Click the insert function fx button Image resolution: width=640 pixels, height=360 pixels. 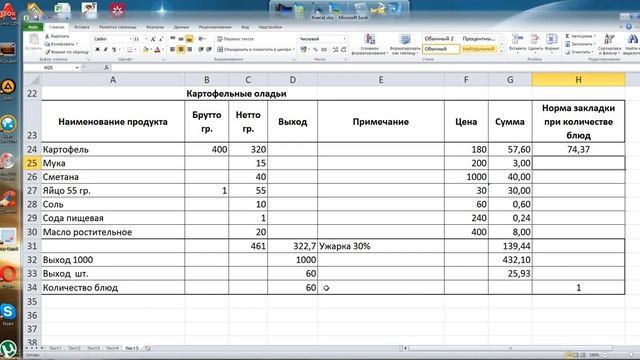tap(107, 68)
